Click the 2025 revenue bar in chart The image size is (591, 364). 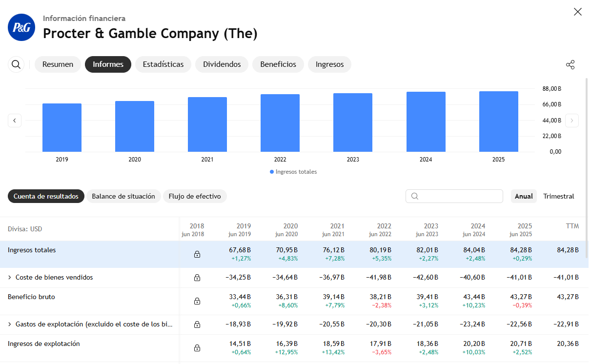pos(498,121)
